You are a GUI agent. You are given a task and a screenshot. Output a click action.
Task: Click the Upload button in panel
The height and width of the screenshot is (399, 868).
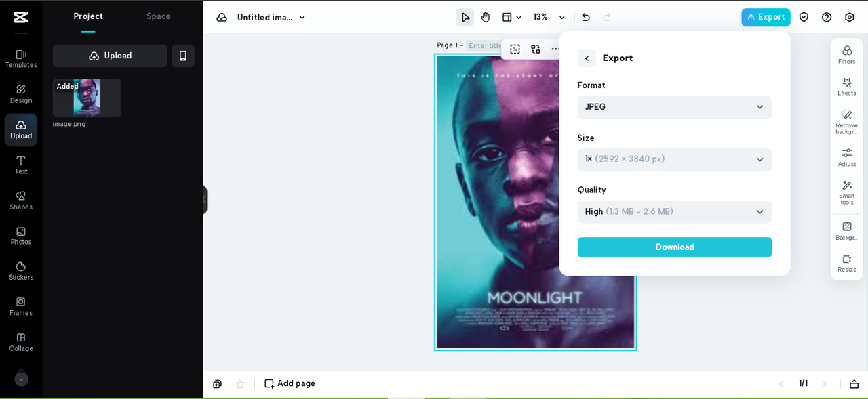point(110,56)
